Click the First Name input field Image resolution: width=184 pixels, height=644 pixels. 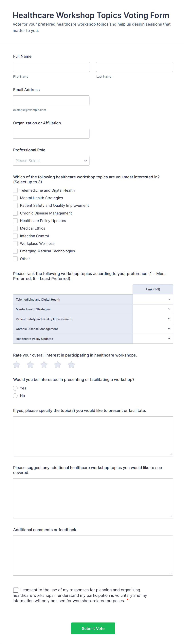(x=51, y=67)
